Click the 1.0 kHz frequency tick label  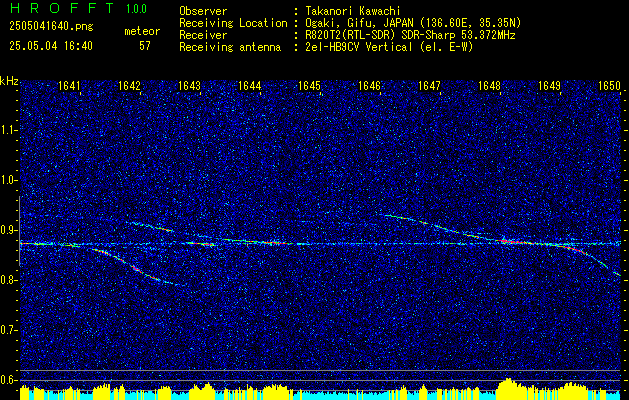(8, 180)
